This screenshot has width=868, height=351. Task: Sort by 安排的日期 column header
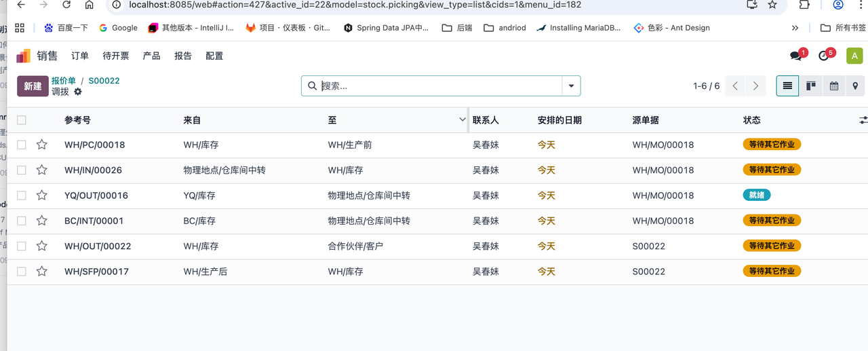coord(559,120)
